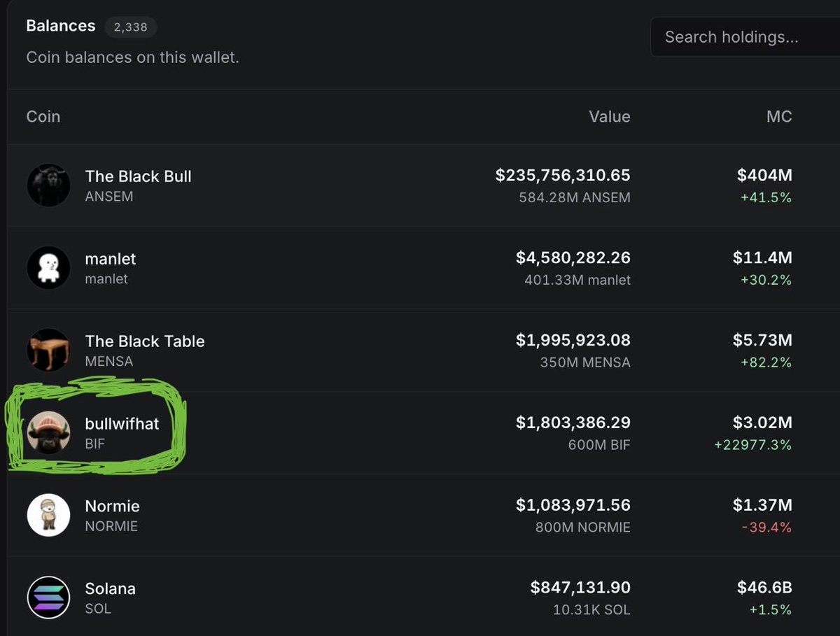Screen dimensions: 840x636
Task: Click the +30.2% change
Action: pos(766,281)
